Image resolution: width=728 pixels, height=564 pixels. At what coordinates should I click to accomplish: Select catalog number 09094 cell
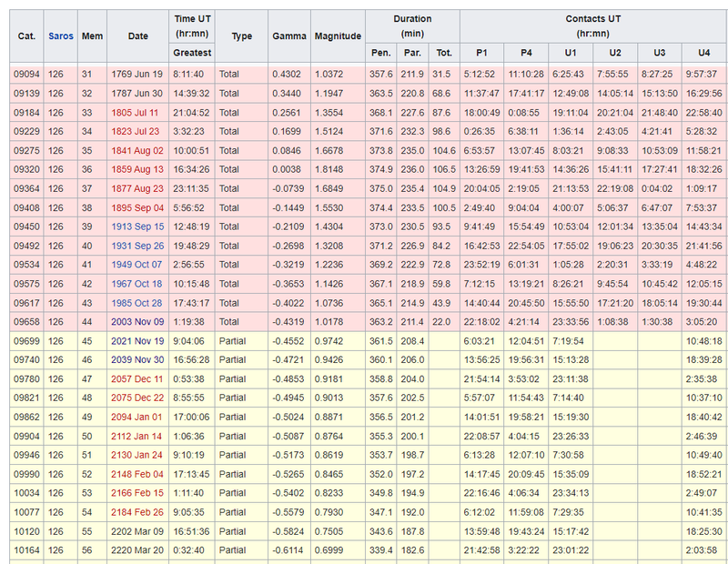tap(26, 75)
